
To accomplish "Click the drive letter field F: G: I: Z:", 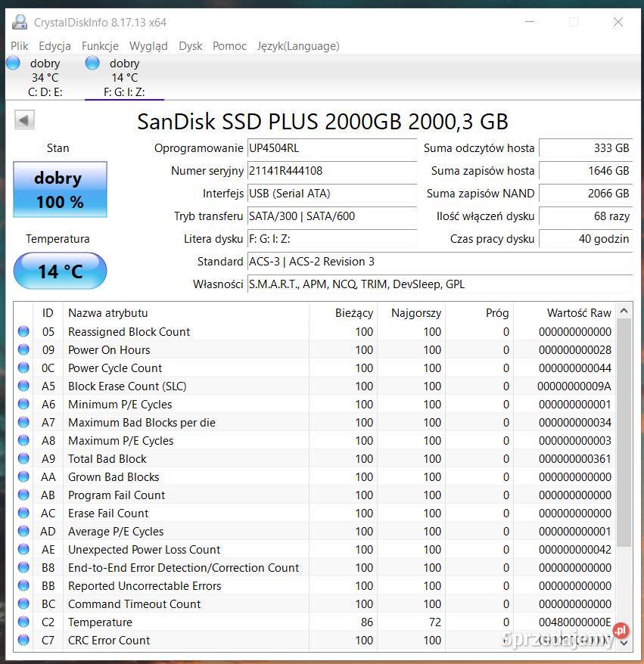I will pos(332,239).
